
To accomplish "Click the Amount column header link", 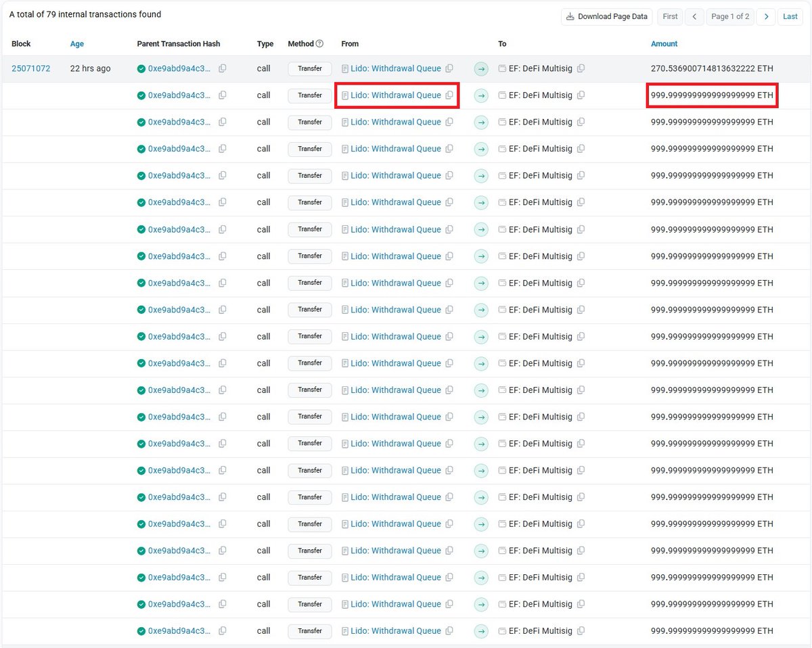I will [x=664, y=44].
